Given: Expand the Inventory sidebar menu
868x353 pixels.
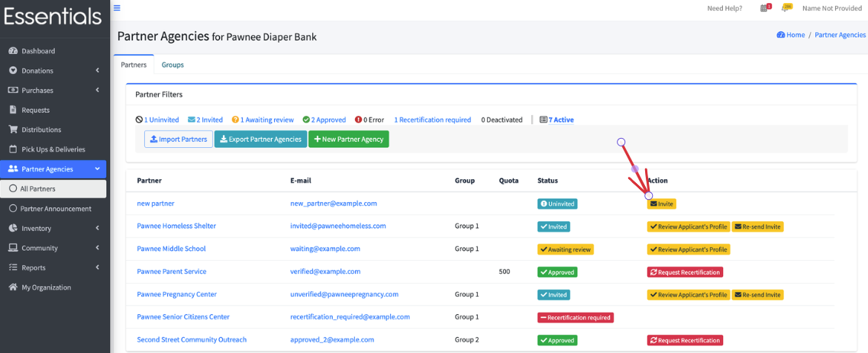Looking at the screenshot, I should [x=53, y=228].
